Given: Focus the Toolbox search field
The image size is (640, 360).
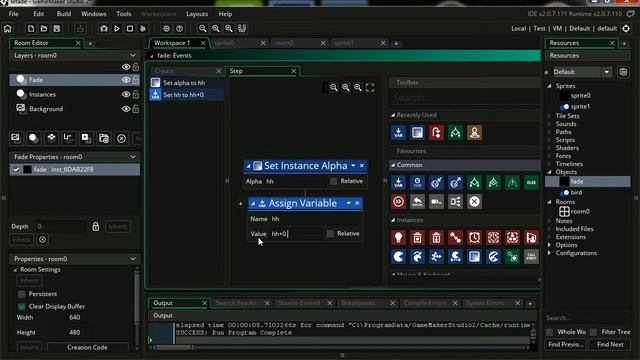Looking at the screenshot, I should click(x=463, y=98).
